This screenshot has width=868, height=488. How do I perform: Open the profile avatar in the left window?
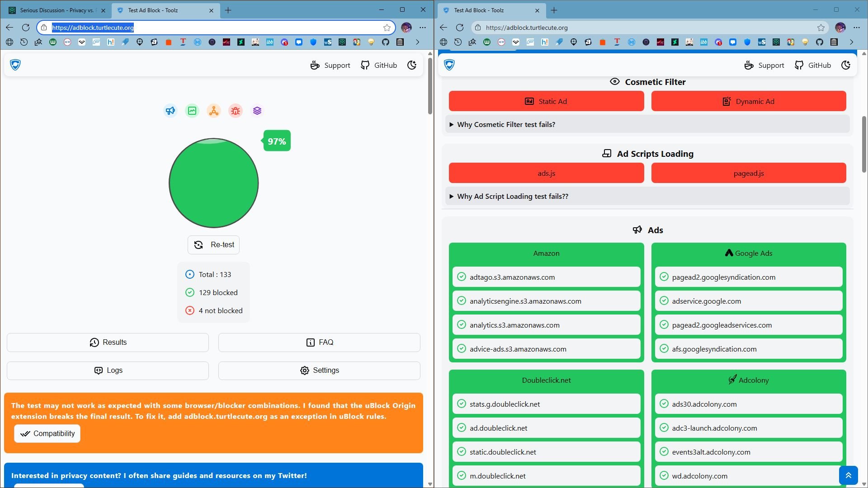(x=406, y=28)
